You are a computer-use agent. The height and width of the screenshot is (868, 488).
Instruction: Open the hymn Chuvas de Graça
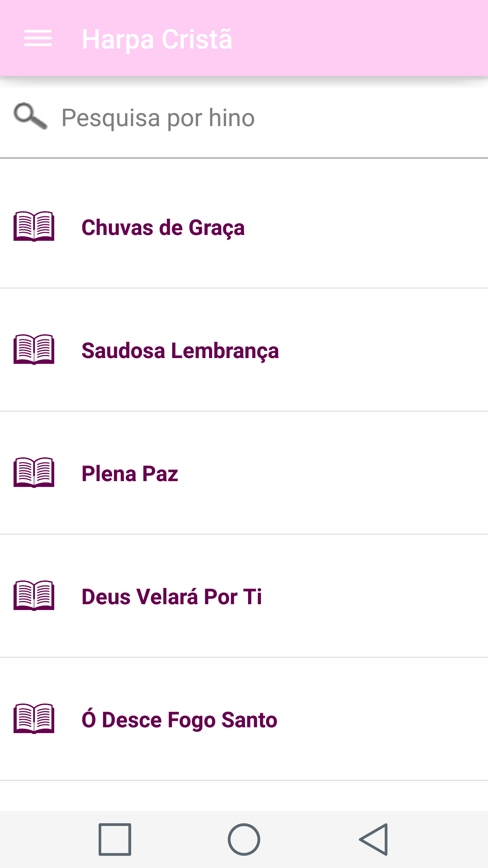point(163,228)
